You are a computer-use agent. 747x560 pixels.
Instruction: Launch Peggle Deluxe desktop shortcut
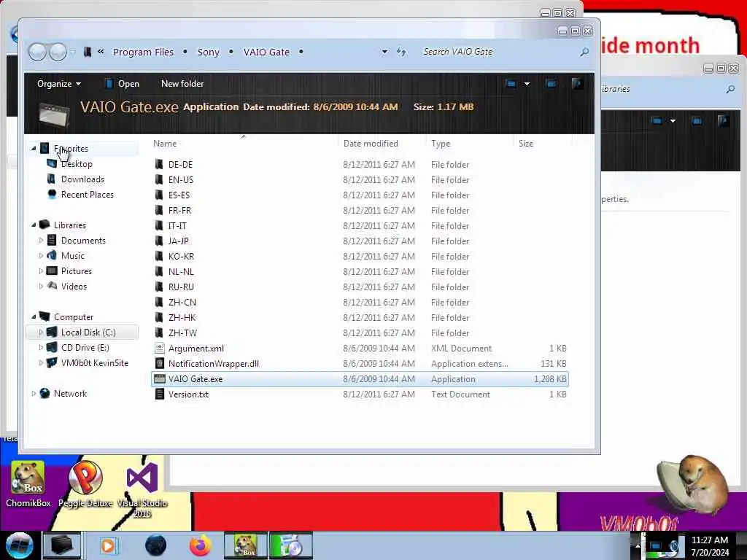click(x=86, y=484)
